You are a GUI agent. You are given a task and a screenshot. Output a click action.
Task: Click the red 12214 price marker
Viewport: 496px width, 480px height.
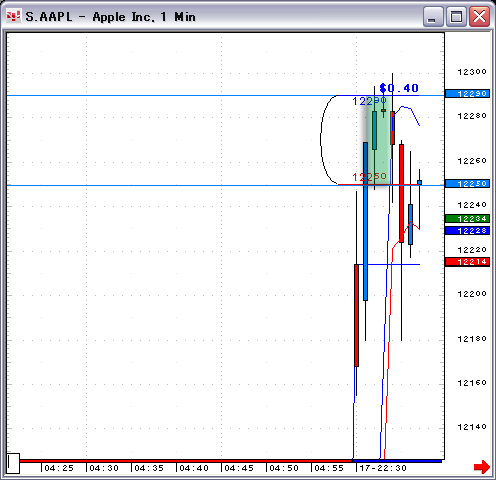467,262
